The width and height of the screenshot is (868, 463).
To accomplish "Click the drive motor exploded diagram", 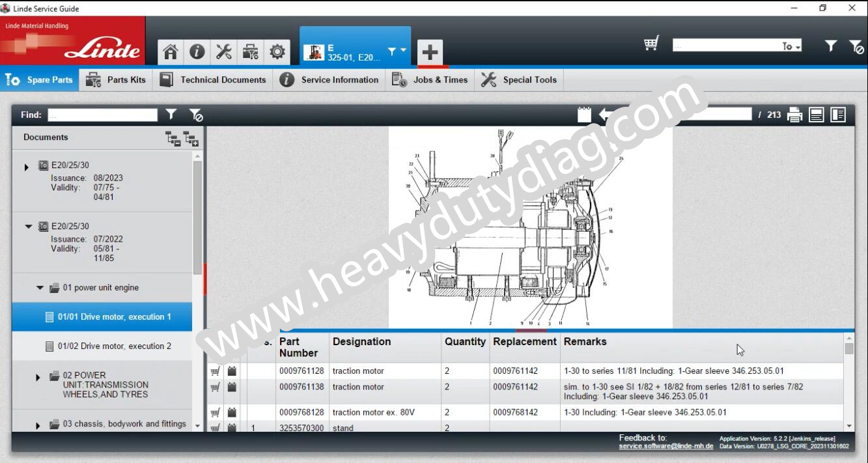I will point(530,227).
